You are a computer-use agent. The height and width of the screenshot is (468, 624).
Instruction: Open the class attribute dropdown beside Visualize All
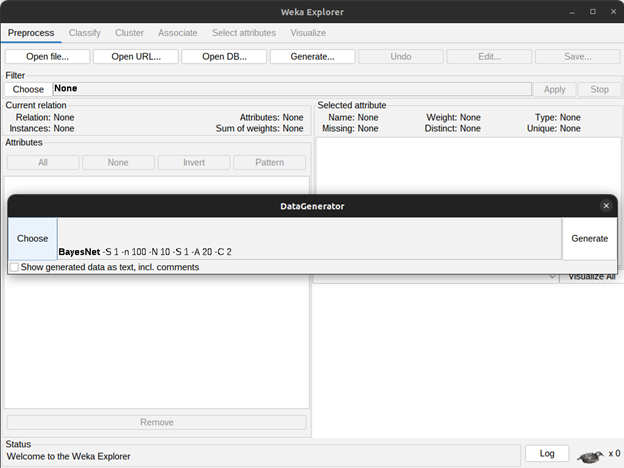pos(435,277)
